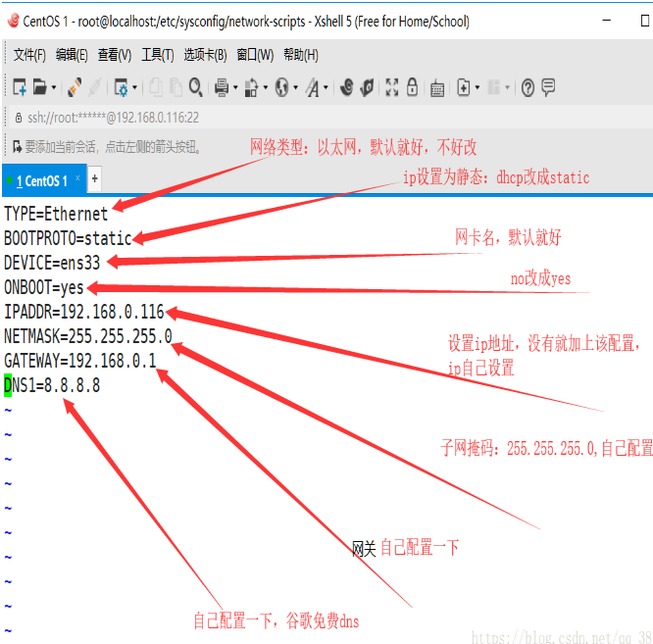Click the feedback speech bubble icon
Image resolution: width=653 pixels, height=644 pixels.
click(x=548, y=87)
